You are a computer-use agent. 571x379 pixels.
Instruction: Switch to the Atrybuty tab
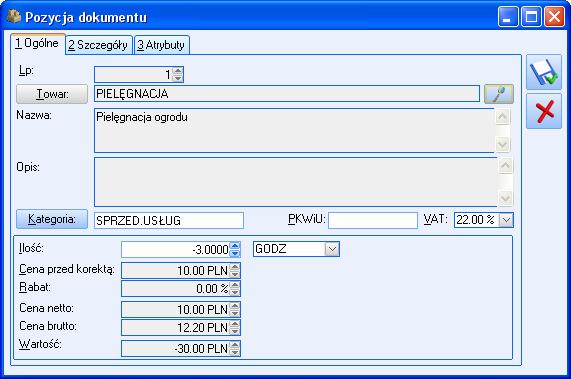pyautogui.click(x=161, y=45)
